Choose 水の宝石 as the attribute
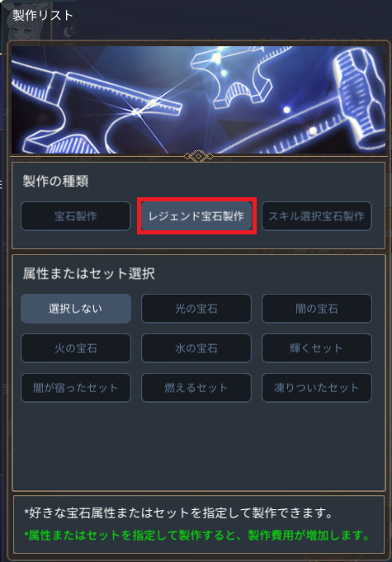Viewport: 392px width, 562px height. 196,348
